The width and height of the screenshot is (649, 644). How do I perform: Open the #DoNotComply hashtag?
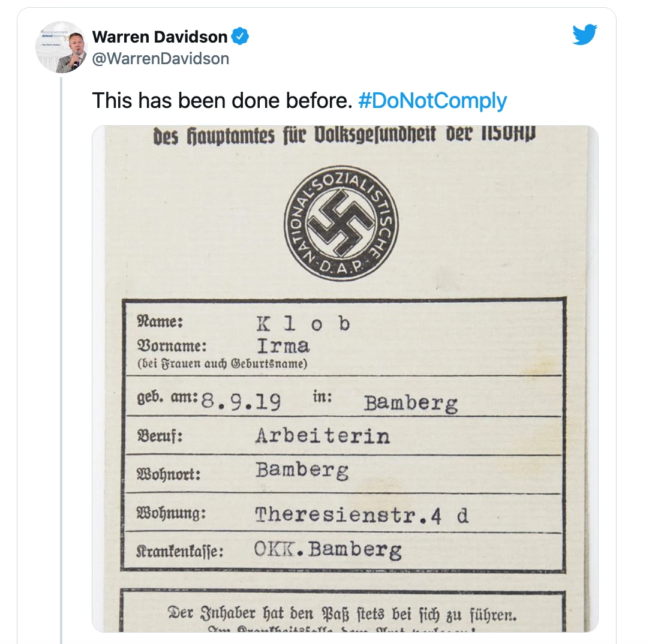(x=432, y=100)
